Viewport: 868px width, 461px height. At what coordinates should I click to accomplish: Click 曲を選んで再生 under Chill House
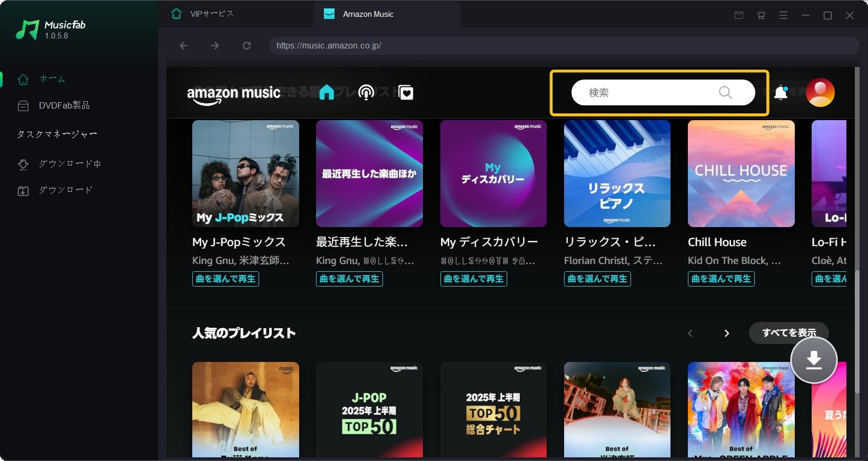[x=721, y=279]
